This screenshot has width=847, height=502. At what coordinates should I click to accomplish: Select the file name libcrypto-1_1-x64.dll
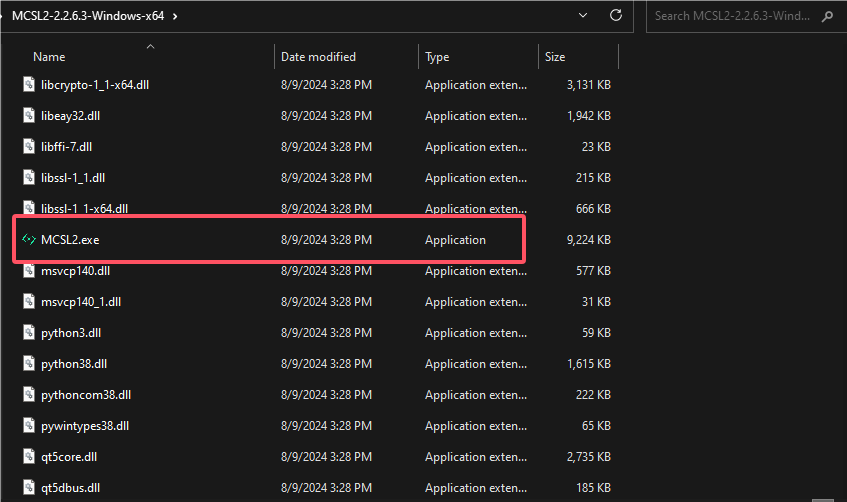click(95, 85)
